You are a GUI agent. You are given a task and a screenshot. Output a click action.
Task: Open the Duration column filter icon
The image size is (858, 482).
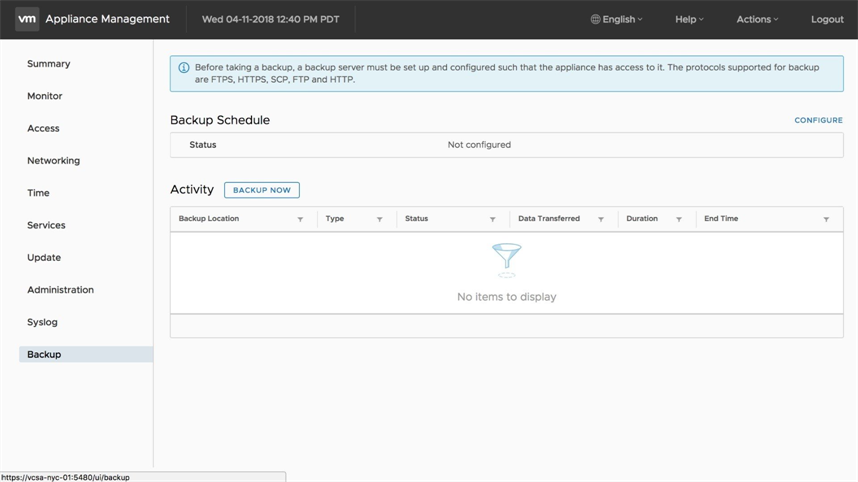[x=679, y=219]
